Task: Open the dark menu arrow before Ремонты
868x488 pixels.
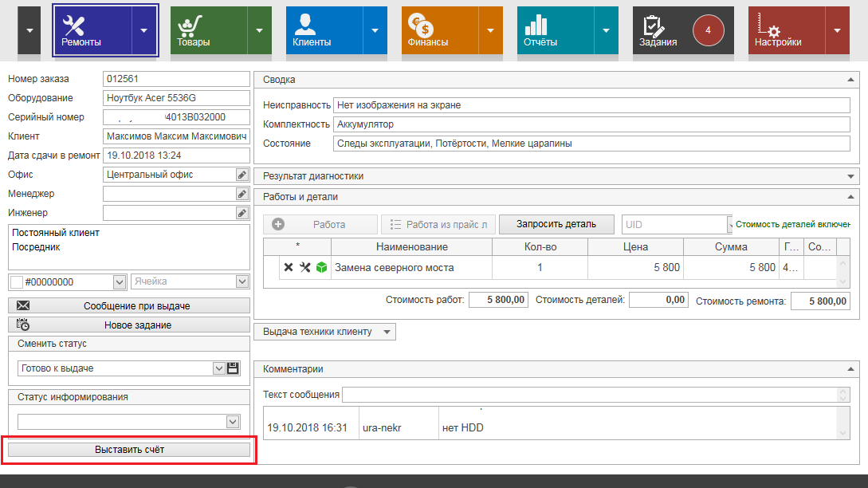Action: 29,30
